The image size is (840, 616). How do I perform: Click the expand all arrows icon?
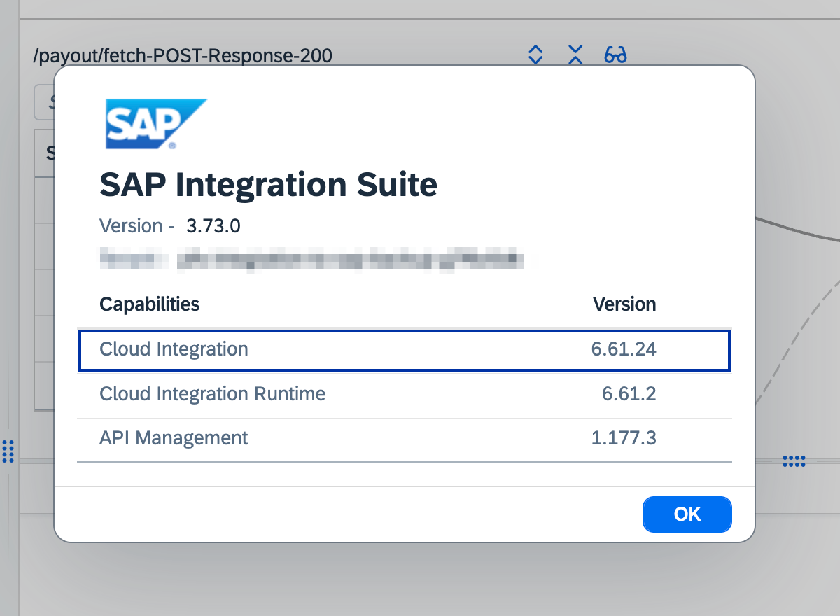(535, 55)
